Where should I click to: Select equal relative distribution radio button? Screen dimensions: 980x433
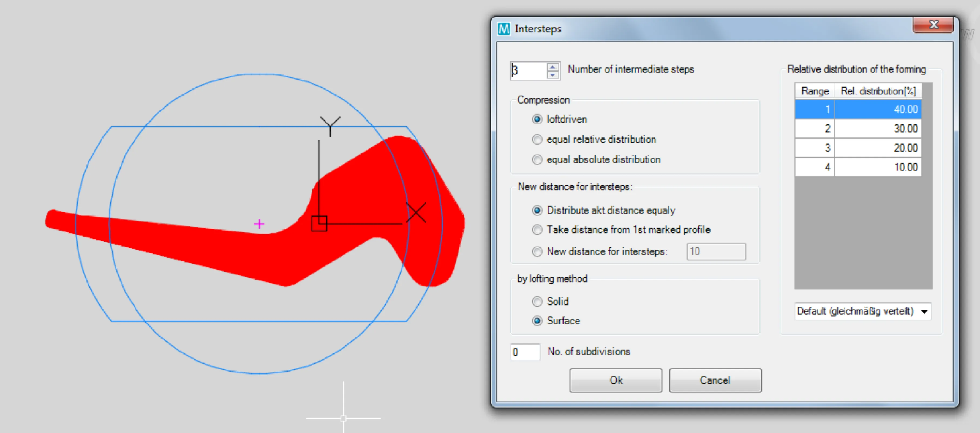537,139
